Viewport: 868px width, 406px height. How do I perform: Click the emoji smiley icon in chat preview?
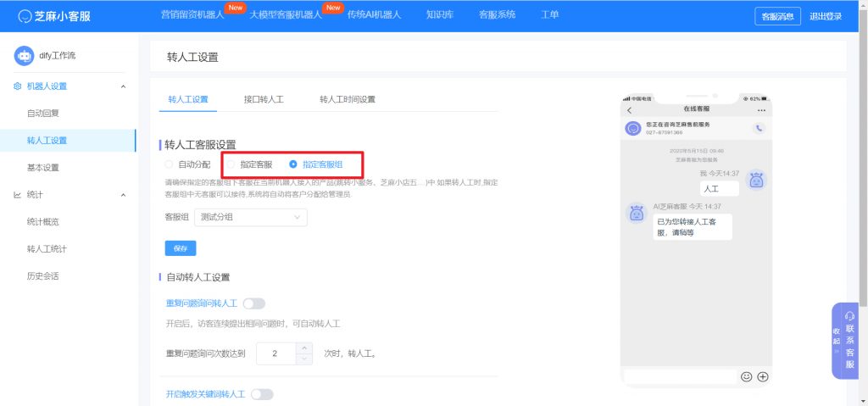[x=746, y=376]
